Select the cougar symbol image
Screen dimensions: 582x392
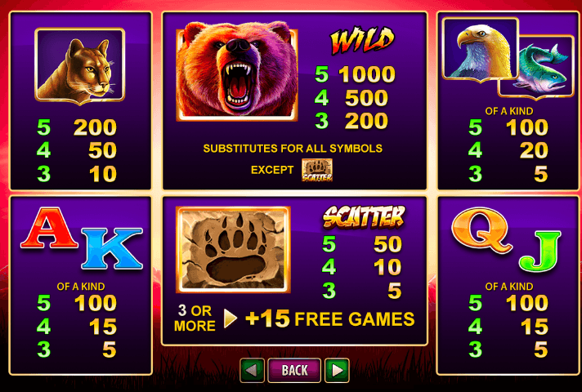tap(80, 66)
